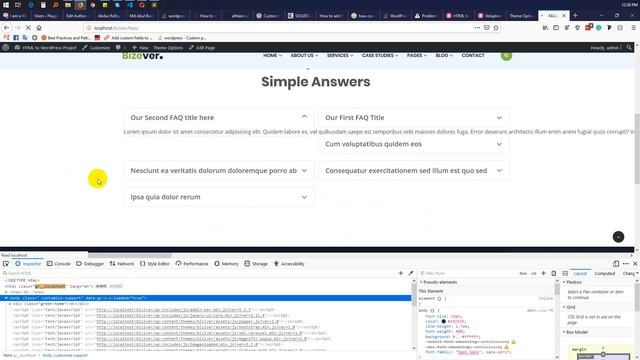
Task: Click the eyedropper icon in inspector markup toolbar
Action: pyautogui.click(x=411, y=273)
